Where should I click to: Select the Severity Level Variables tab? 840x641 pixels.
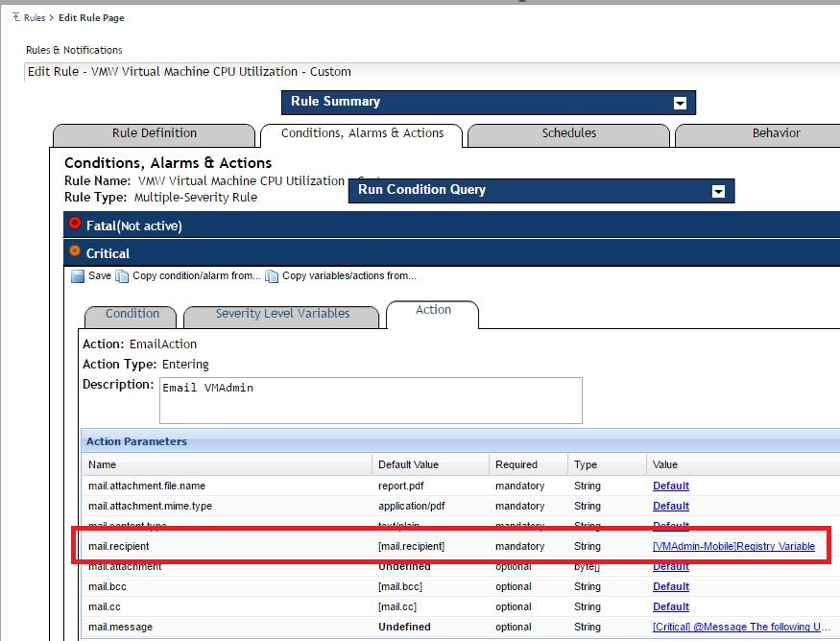coord(282,314)
